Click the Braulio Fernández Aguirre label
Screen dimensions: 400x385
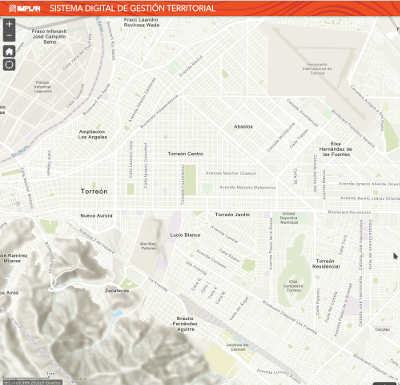185,324
